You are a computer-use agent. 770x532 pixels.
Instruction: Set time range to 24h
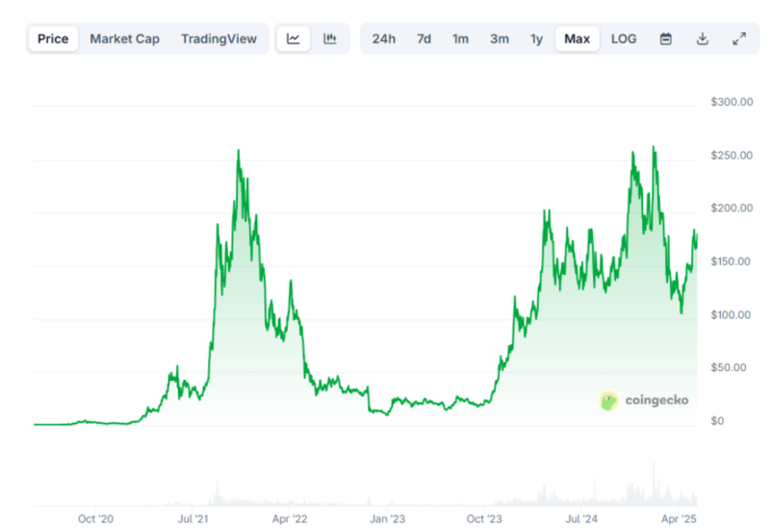(x=383, y=38)
